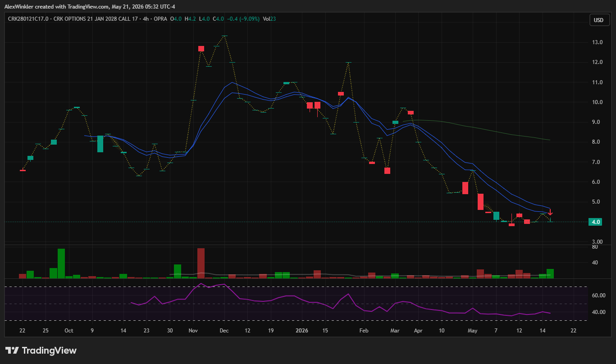
Task: Click the 3.00 price axis label
Action: tap(598, 242)
